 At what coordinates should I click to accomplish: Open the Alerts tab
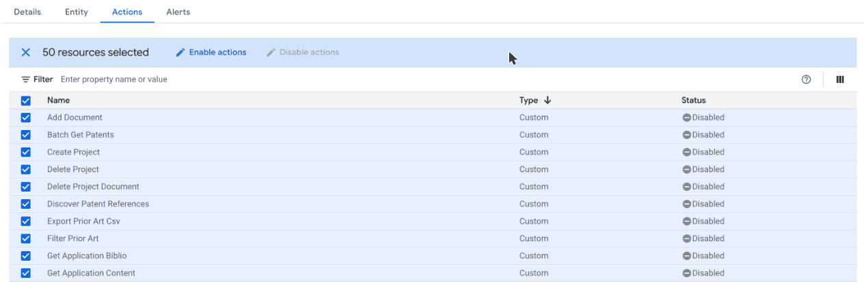point(178,12)
